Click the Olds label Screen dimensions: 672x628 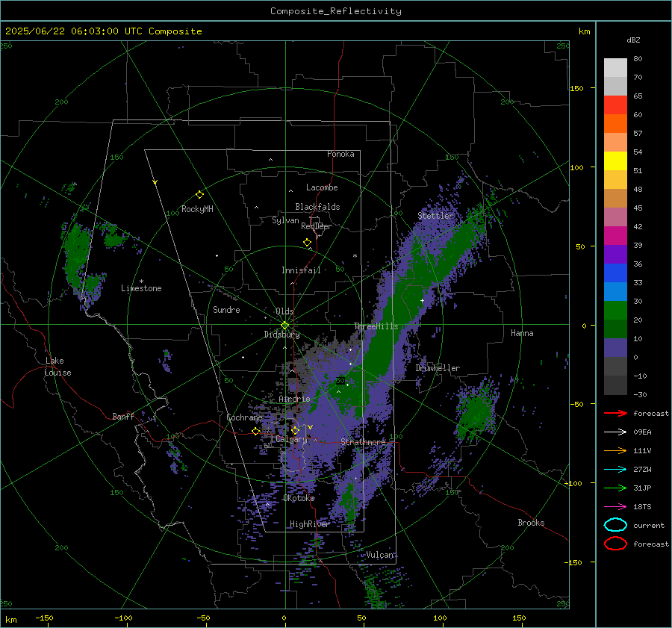[x=284, y=311]
